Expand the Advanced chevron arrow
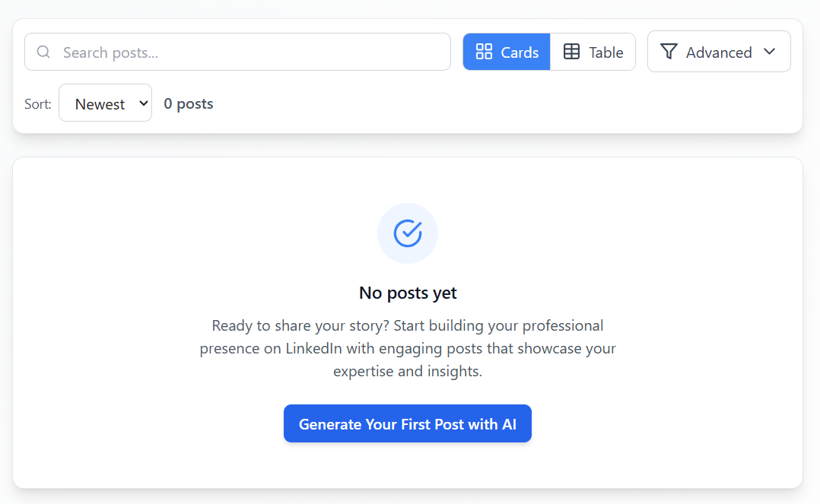820x504 pixels. (769, 52)
